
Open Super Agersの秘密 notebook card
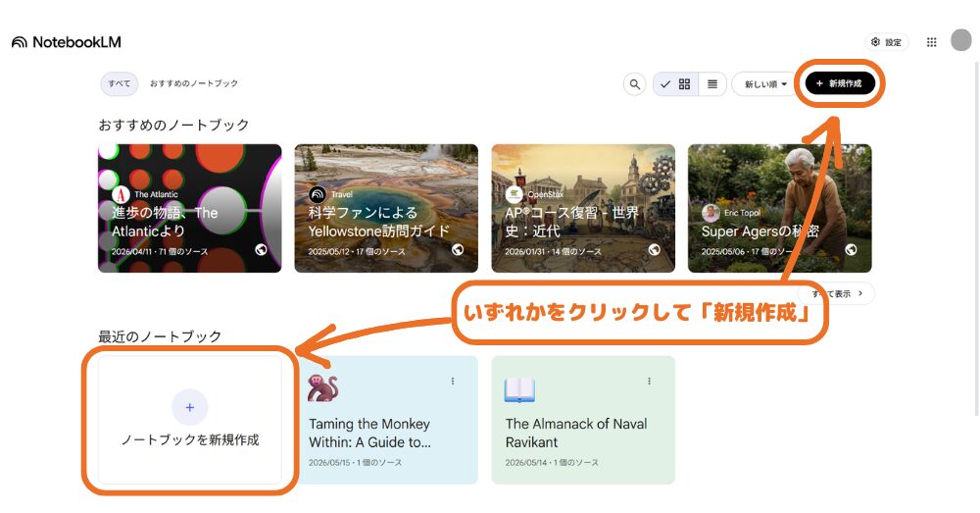coord(779,208)
